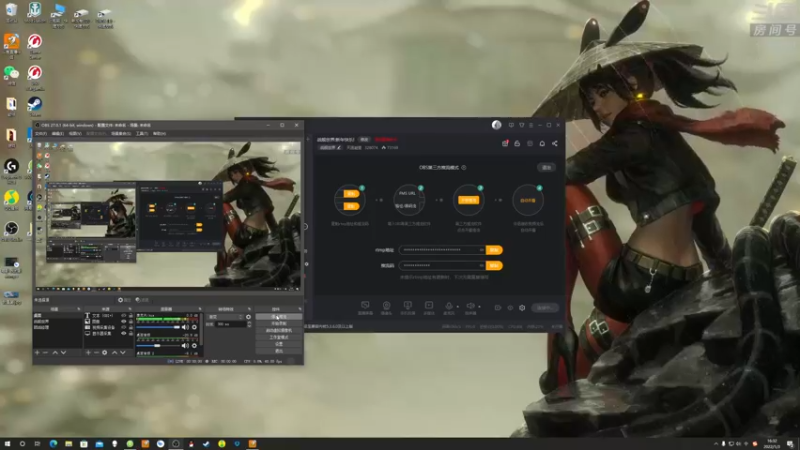The height and width of the screenshot is (450, 800).
Task: Click the user avatar in streaming app title bar
Action: [x=496, y=125]
